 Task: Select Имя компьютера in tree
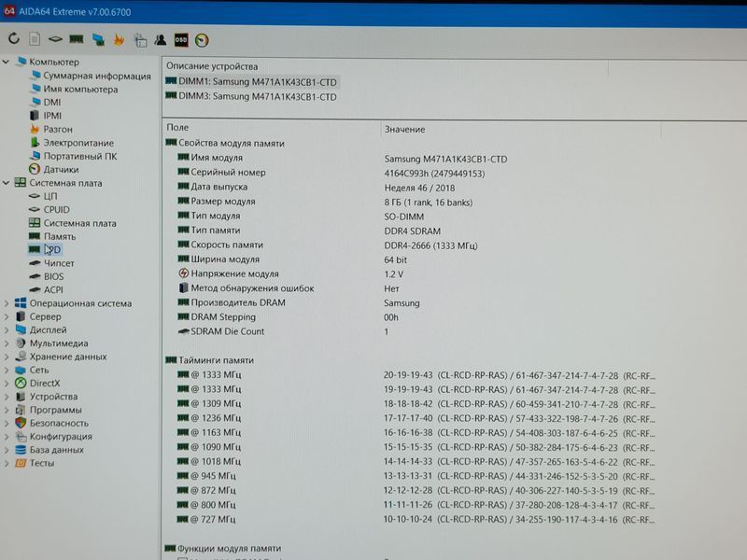pyautogui.click(x=74, y=89)
